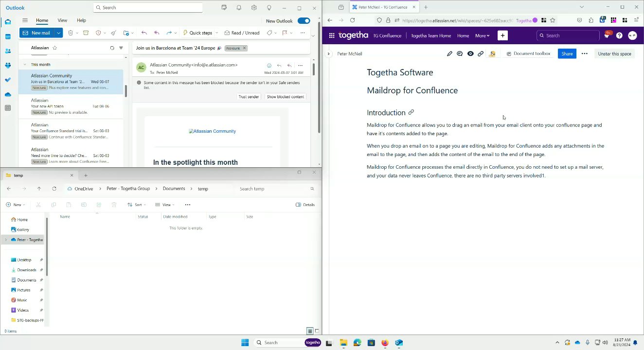Click Read / Unread in Outlook toolbar

click(x=241, y=33)
